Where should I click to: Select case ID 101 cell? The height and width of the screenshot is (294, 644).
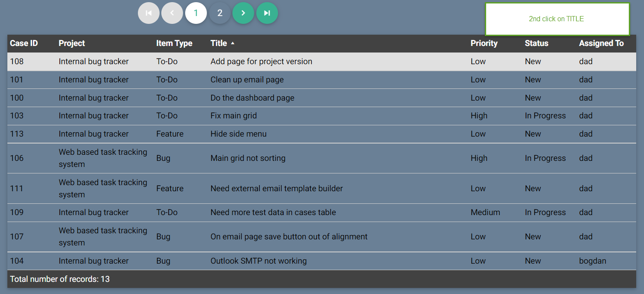coord(17,80)
